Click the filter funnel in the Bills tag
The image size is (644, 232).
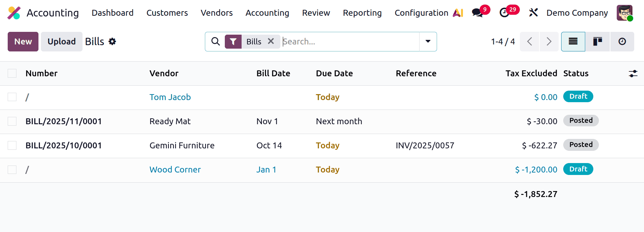(x=233, y=41)
